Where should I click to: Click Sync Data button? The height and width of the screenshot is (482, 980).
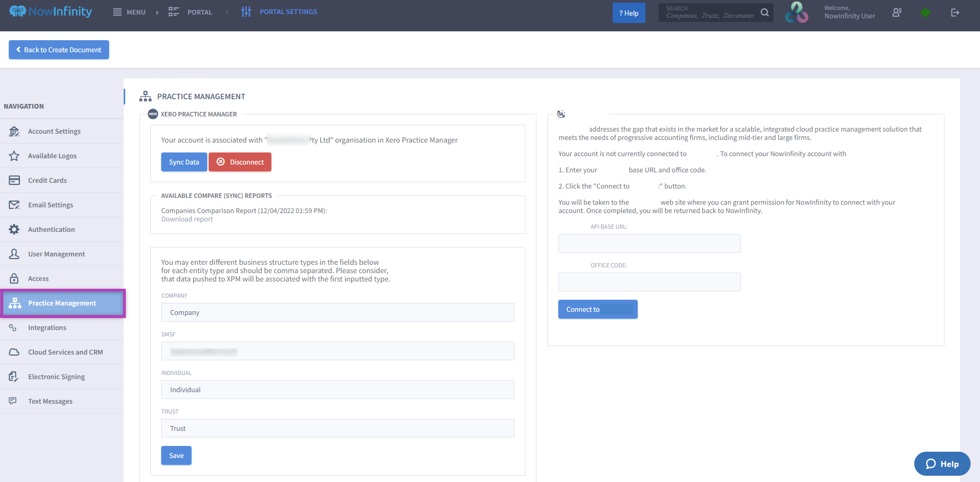click(x=184, y=162)
